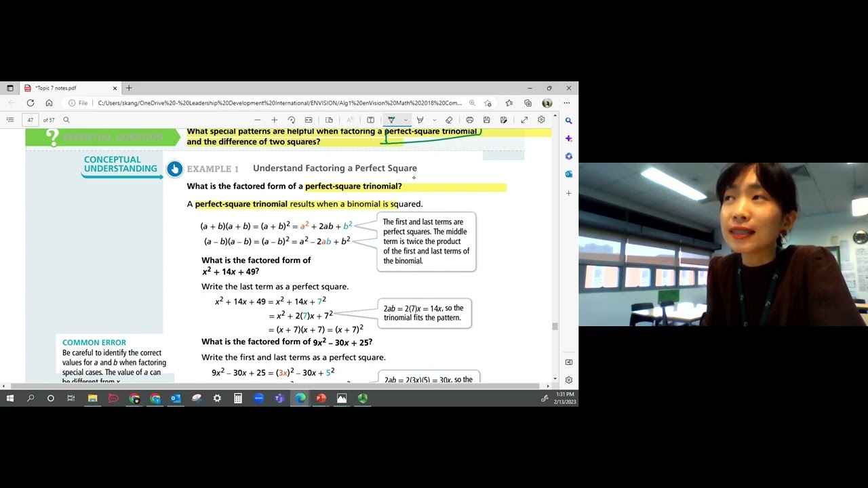The height and width of the screenshot is (488, 868).
Task: Open the Microsoft 365 sidebar icon
Action: coord(569,156)
